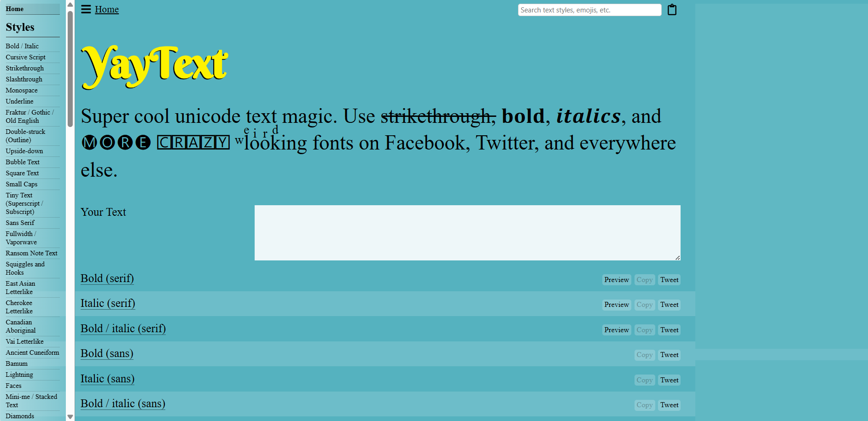Preview the Bold (serif) style
This screenshot has height=421, width=868.
tap(617, 280)
